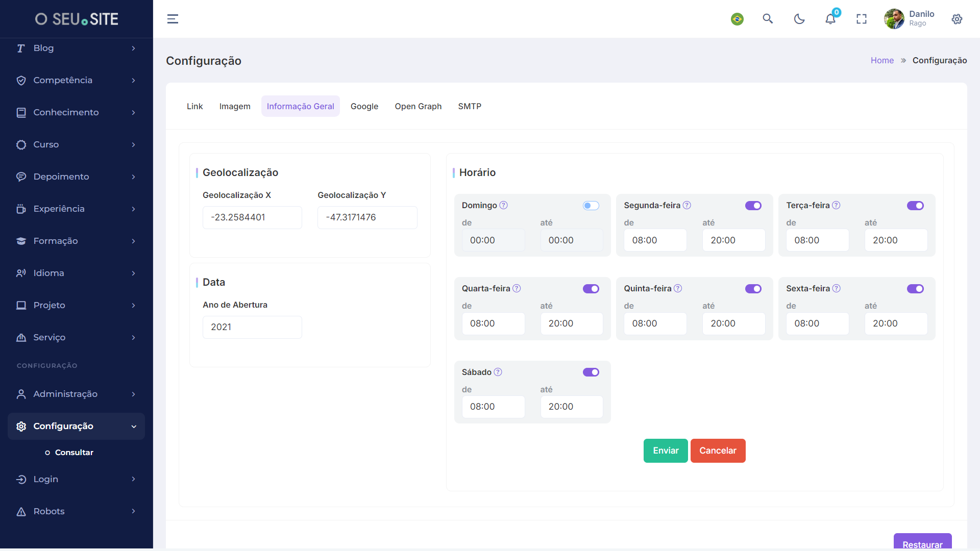Click the Geolocalização Y input field
This screenshot has height=551, width=980.
pos(367,217)
